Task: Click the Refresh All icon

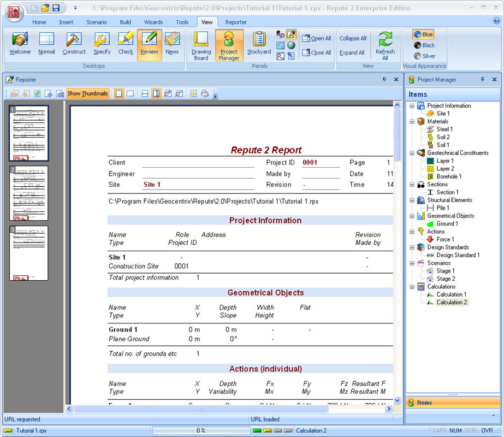Action: tap(385, 46)
